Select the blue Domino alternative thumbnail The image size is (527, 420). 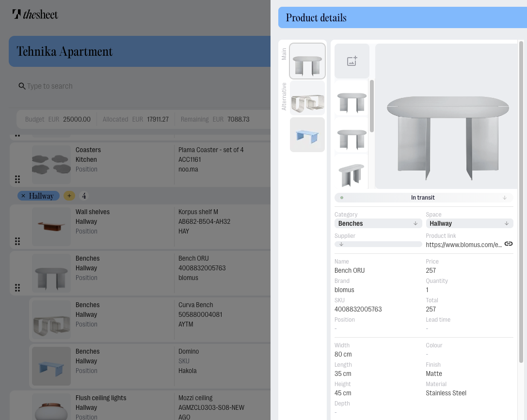(x=307, y=135)
